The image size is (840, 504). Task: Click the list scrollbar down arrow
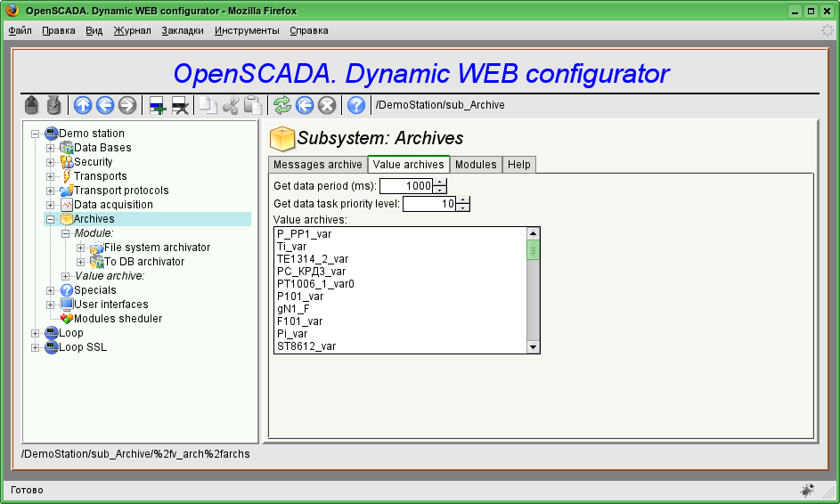[x=533, y=347]
